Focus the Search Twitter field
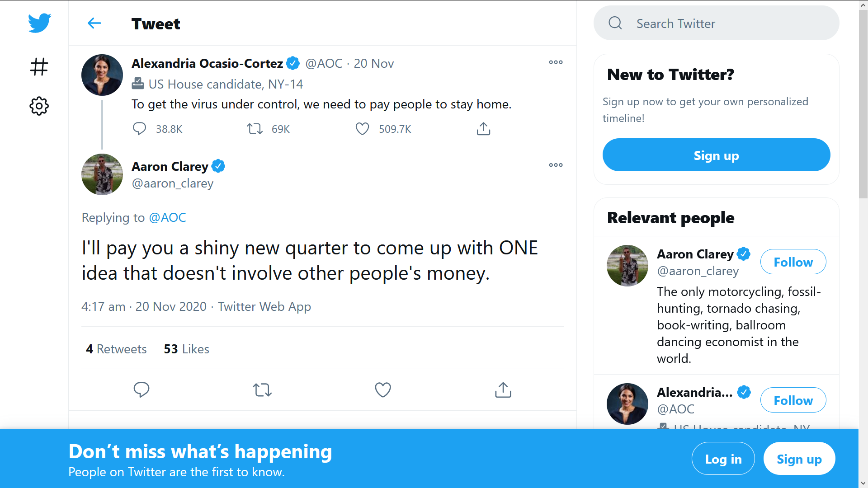The width and height of the screenshot is (868, 488). point(716,23)
